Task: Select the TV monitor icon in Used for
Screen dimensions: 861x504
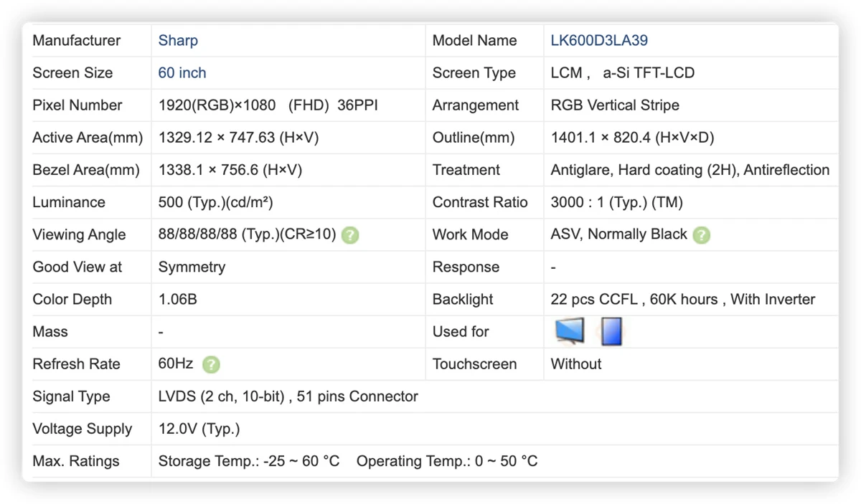Action: [x=570, y=331]
